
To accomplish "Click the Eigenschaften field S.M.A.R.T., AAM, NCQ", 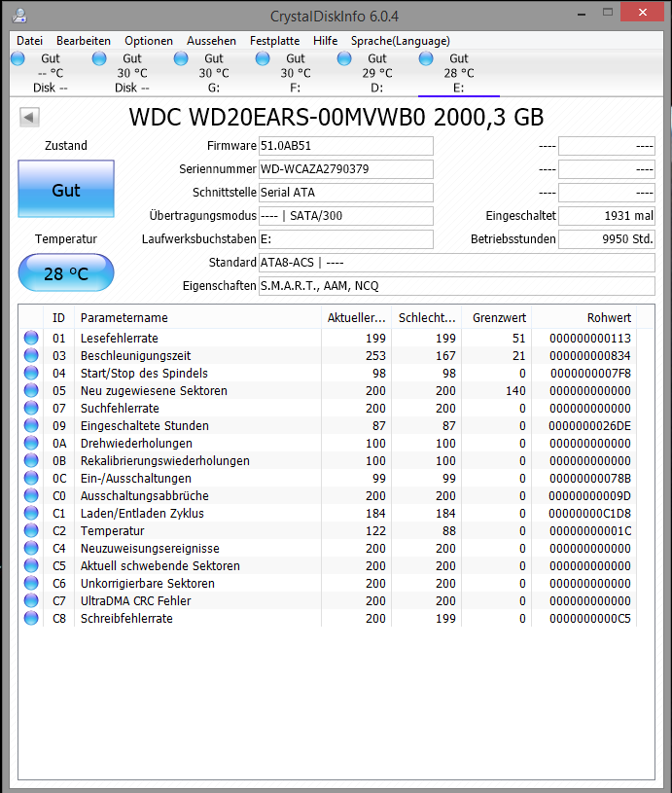I will pyautogui.click(x=457, y=286).
